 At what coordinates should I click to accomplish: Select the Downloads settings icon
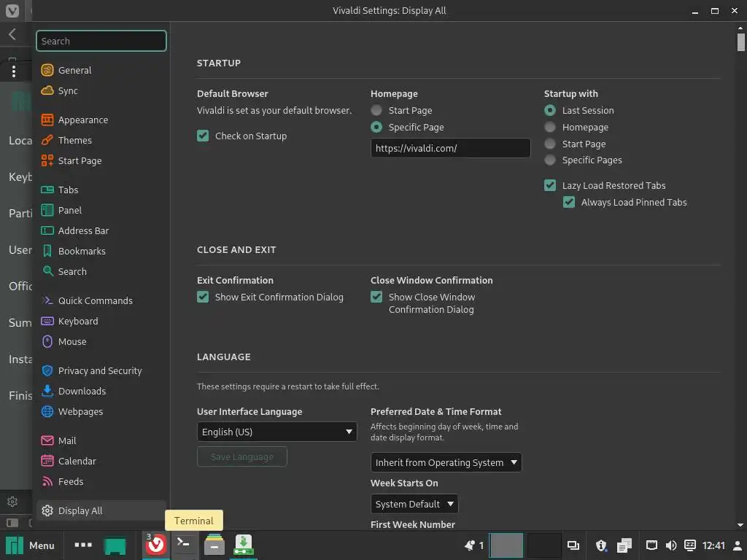[x=47, y=391]
